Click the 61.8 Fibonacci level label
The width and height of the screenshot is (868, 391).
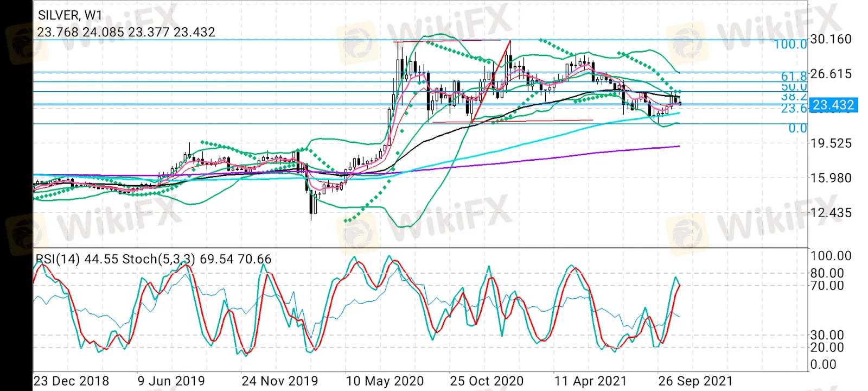tap(794, 77)
